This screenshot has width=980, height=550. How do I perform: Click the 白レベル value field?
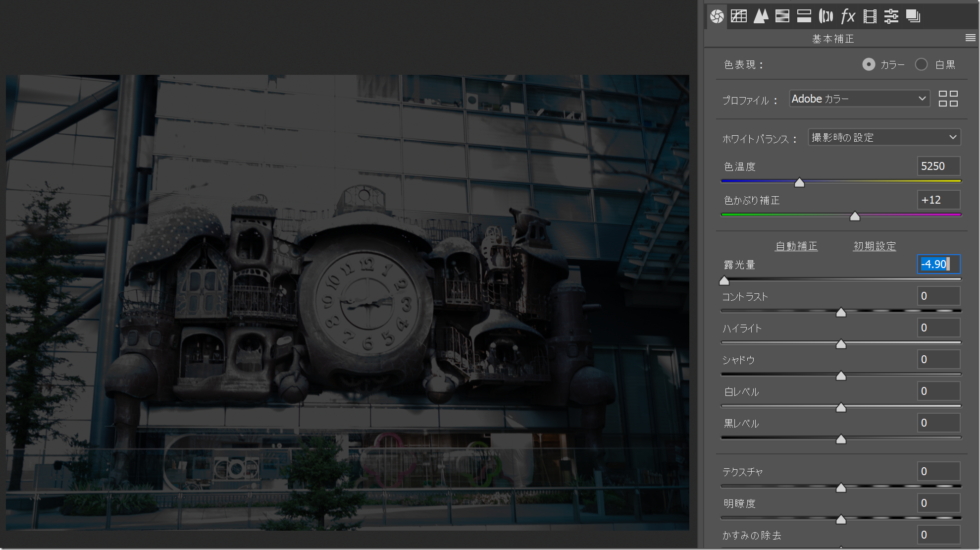[938, 391]
